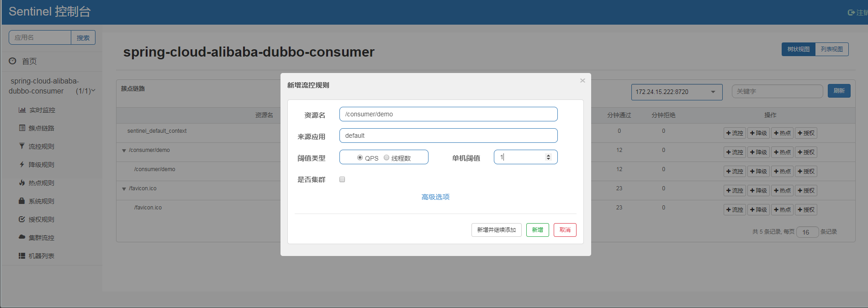Add 热点 for parent /consumer/demo row

tap(783, 152)
